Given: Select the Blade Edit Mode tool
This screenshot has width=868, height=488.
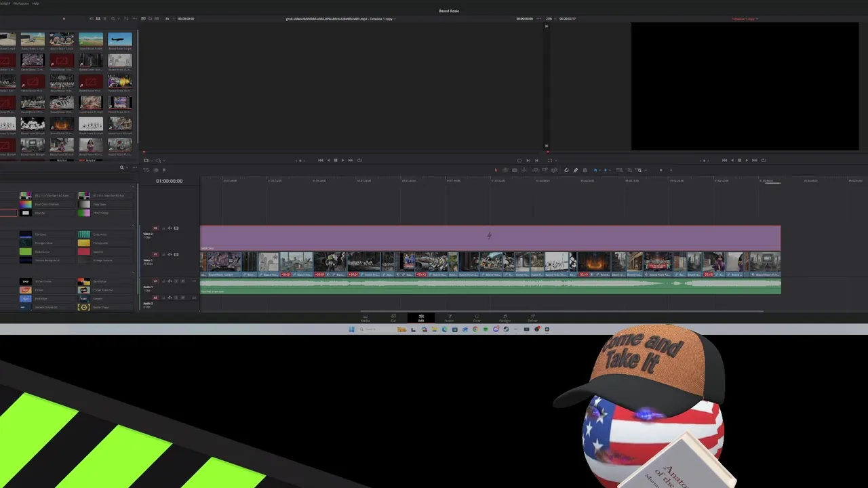Looking at the screenshot, I should pyautogui.click(x=524, y=170).
